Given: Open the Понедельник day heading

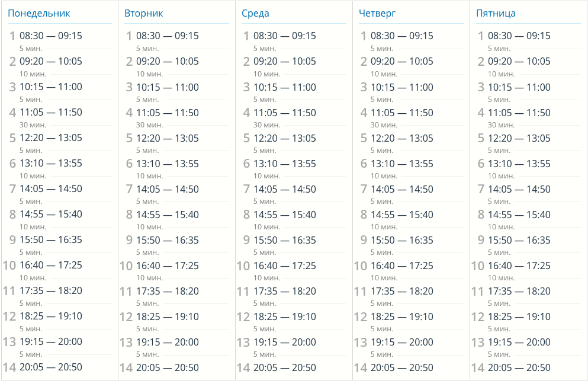Looking at the screenshot, I should tap(39, 14).
